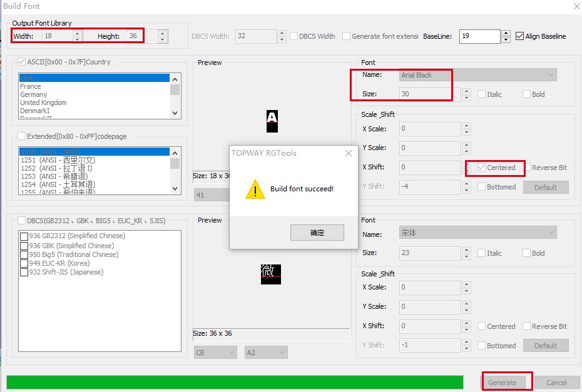
Task: Check 936 GB2312 Simplified Chinese option
Action: [x=24, y=236]
